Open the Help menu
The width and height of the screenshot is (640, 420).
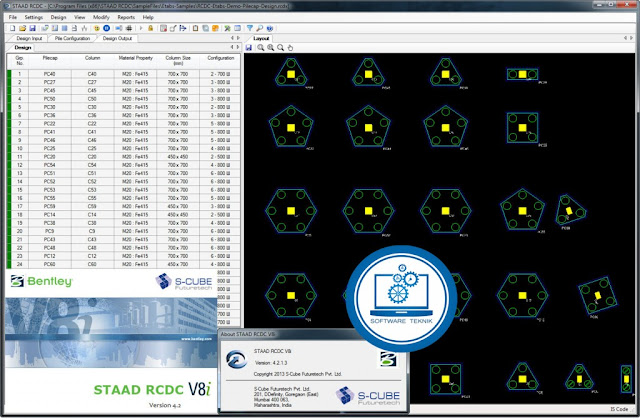(148, 17)
